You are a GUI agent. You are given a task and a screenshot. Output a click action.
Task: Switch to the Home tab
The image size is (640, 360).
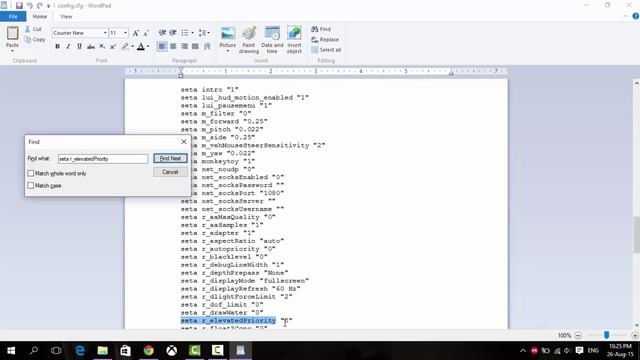point(40,17)
